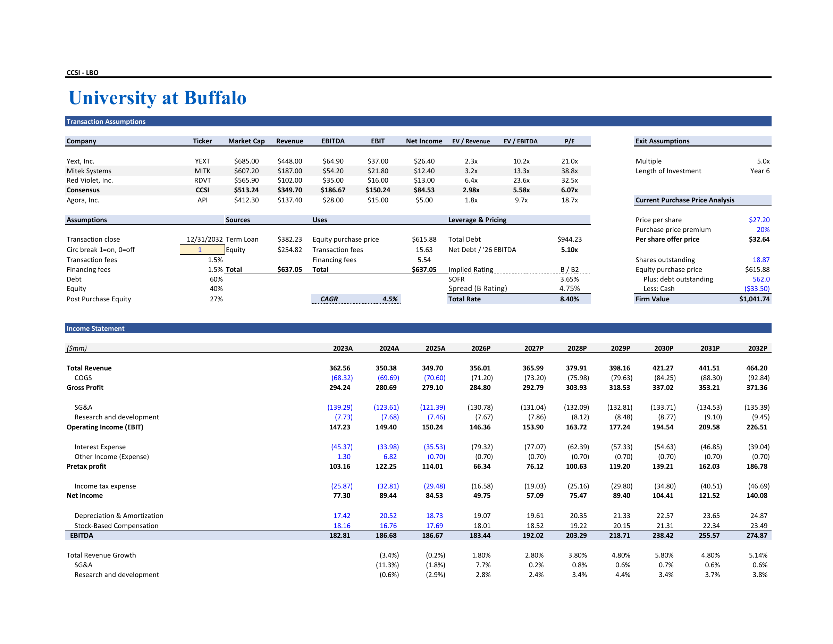Select Firm Value $1,041.74

[754, 299]
